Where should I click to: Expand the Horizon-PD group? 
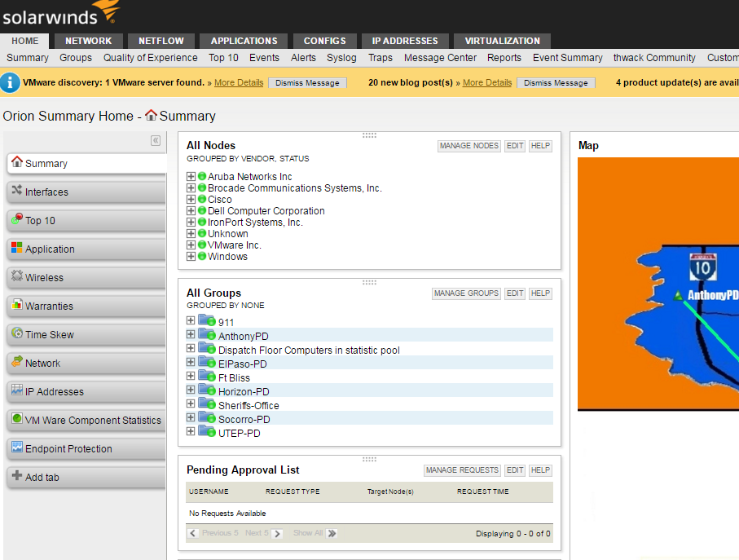point(191,390)
